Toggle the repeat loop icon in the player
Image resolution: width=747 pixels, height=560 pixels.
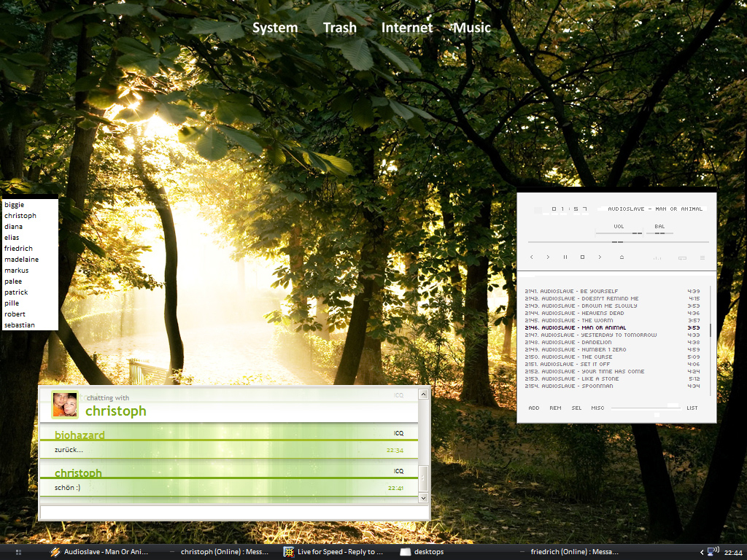point(682,257)
